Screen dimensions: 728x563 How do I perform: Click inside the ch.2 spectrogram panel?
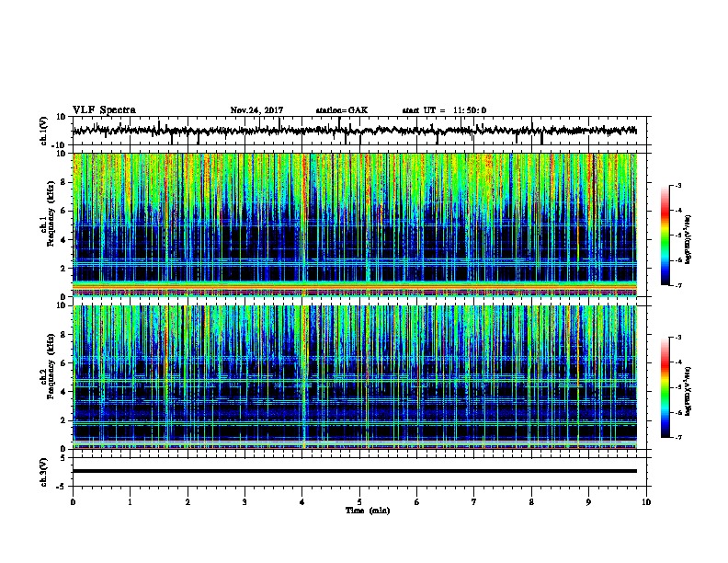[355, 377]
